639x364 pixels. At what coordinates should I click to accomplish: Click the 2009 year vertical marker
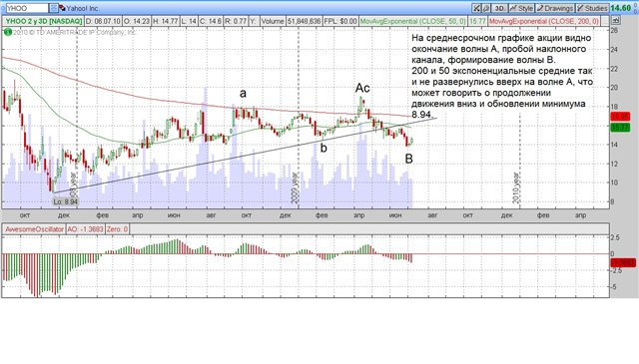pyautogui.click(x=296, y=187)
